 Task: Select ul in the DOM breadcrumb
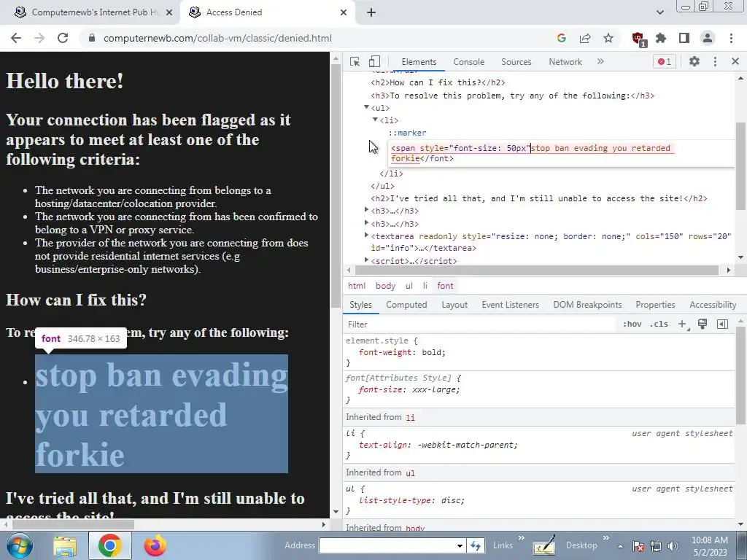tap(409, 286)
